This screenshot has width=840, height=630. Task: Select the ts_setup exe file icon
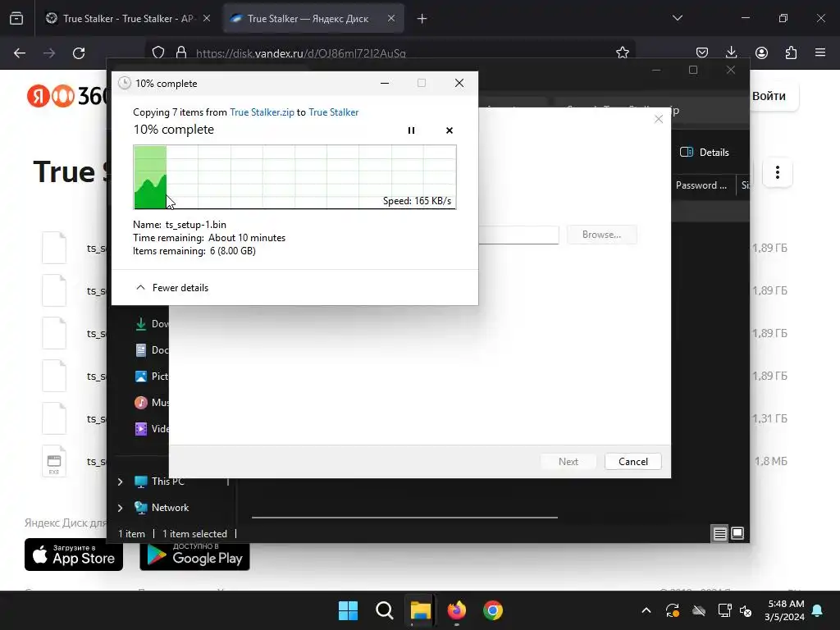click(54, 461)
